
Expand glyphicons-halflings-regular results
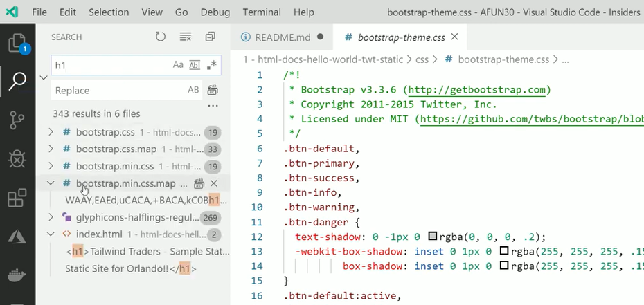click(51, 217)
